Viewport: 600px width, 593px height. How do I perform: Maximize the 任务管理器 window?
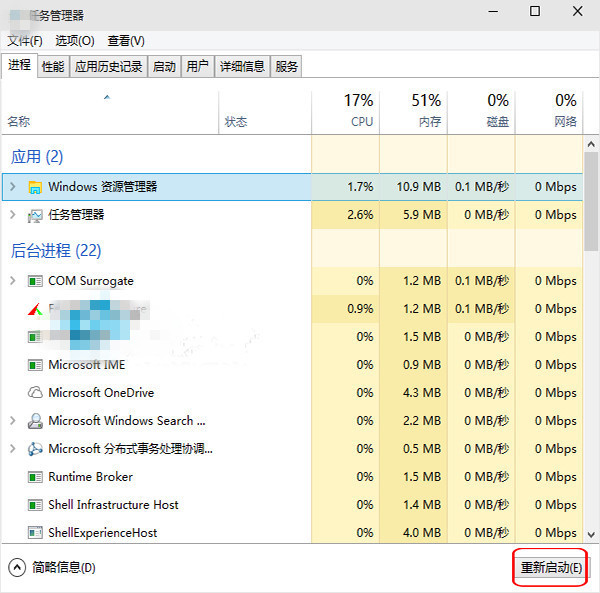[535, 11]
